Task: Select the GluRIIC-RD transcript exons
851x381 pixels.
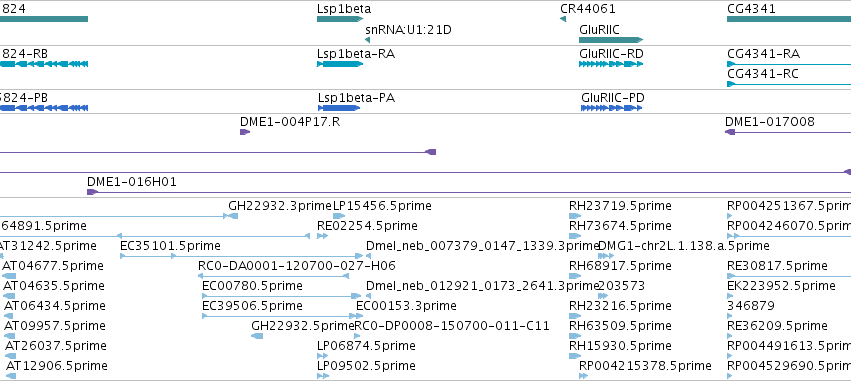Action: click(611, 64)
